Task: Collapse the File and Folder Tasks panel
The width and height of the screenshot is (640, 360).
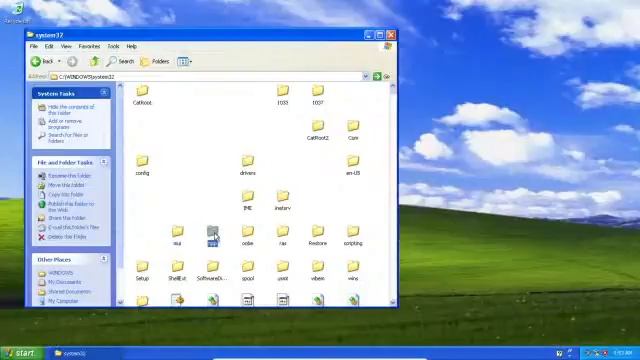Action: click(x=104, y=162)
